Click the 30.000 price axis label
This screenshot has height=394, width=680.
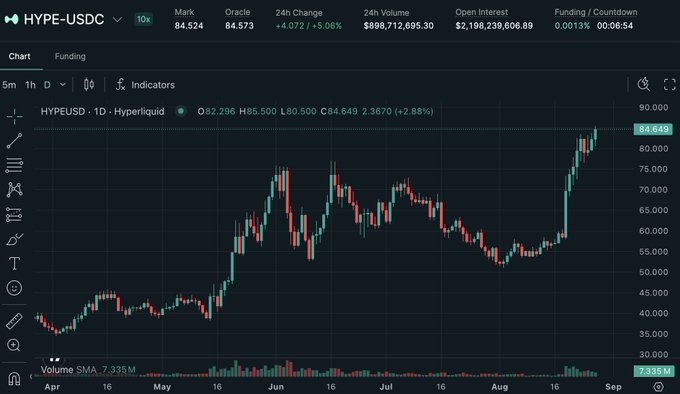point(654,354)
